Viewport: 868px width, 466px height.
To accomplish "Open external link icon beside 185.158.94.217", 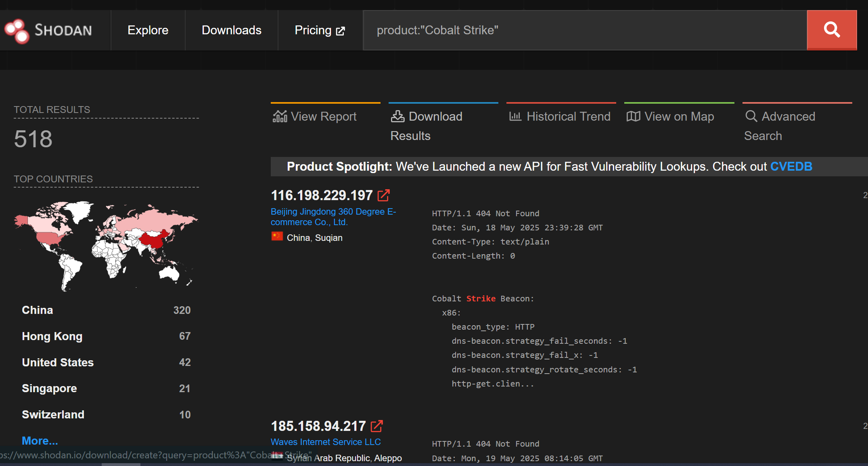I will click(376, 426).
